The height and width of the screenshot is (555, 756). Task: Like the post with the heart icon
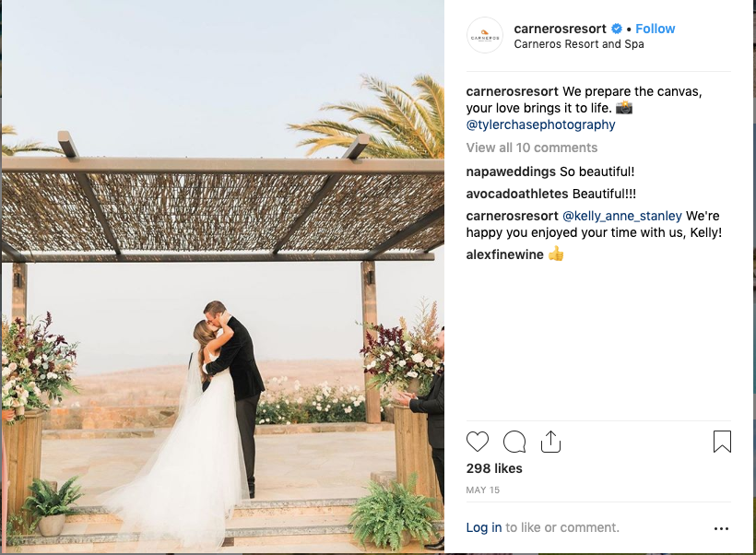[x=478, y=442]
